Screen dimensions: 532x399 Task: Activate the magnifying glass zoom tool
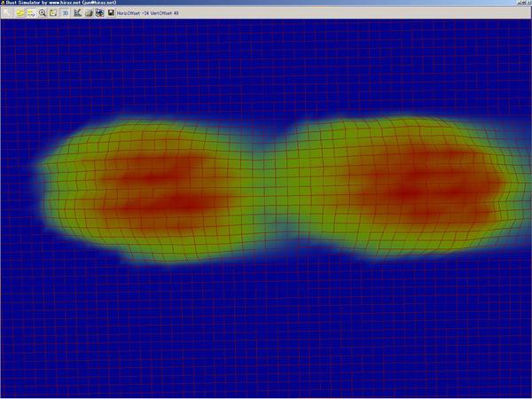tap(43, 13)
